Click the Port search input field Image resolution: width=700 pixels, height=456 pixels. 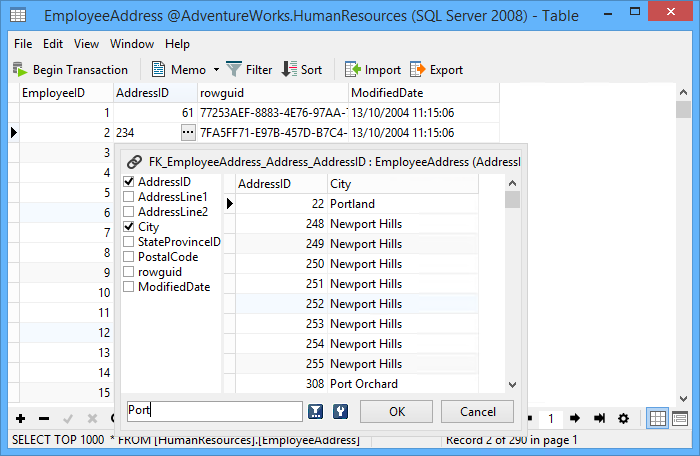coord(215,411)
